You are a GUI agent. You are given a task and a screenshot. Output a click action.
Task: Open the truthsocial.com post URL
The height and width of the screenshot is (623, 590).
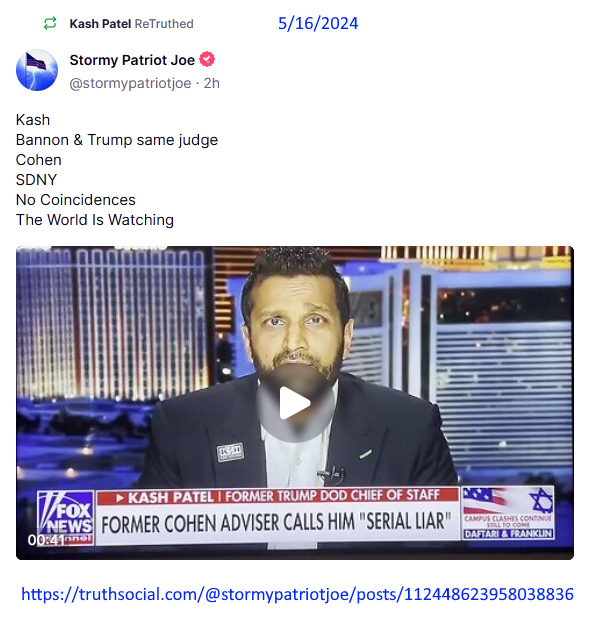(x=297, y=594)
